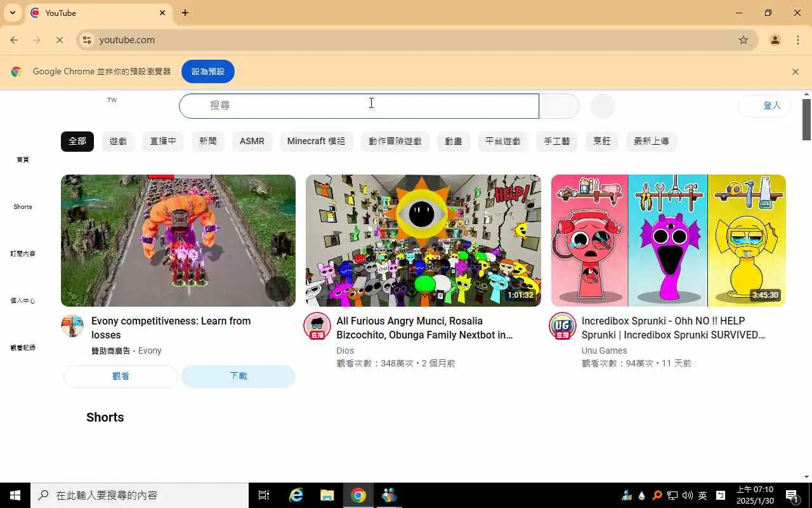This screenshot has height=508, width=812.
Task: Select the Minecraft 模組 filter chip
Action: [x=316, y=141]
